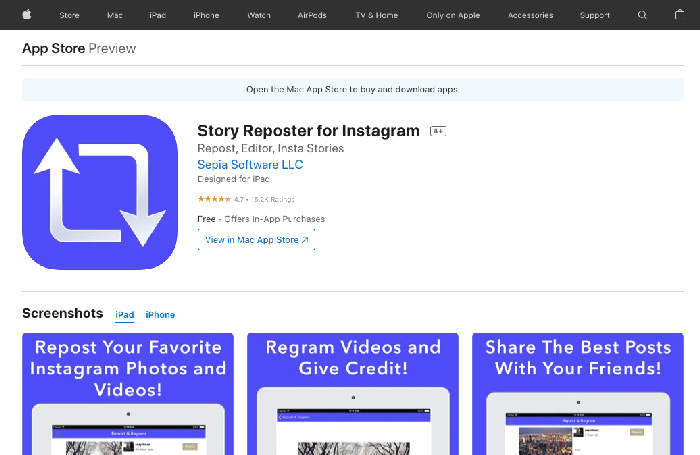Open the AirPods navigation item
Image resolution: width=700 pixels, height=455 pixels.
tap(312, 15)
